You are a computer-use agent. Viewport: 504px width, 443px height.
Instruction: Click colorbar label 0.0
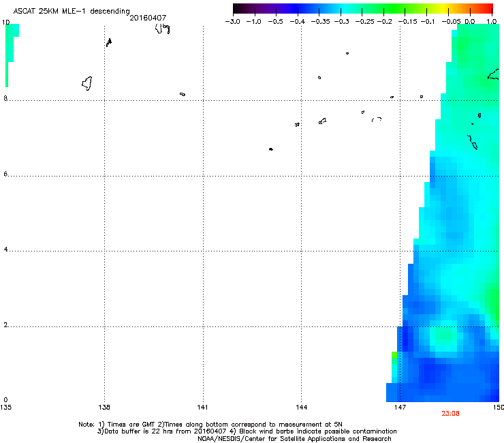coord(470,22)
